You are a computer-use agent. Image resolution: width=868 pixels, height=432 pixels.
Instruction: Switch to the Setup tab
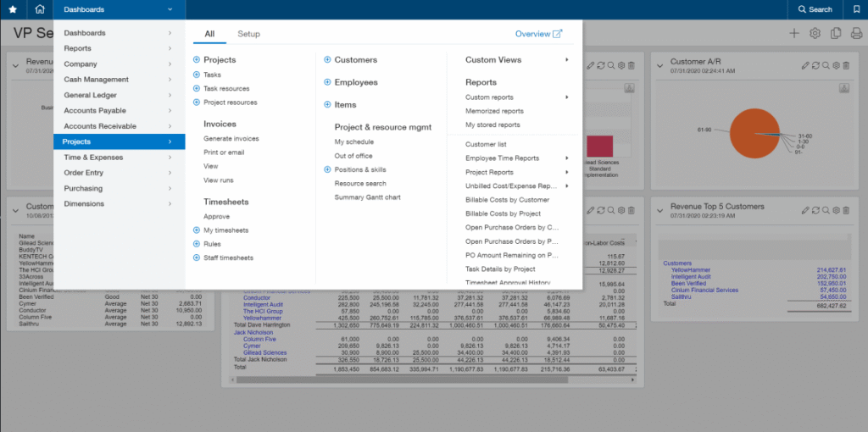point(248,34)
